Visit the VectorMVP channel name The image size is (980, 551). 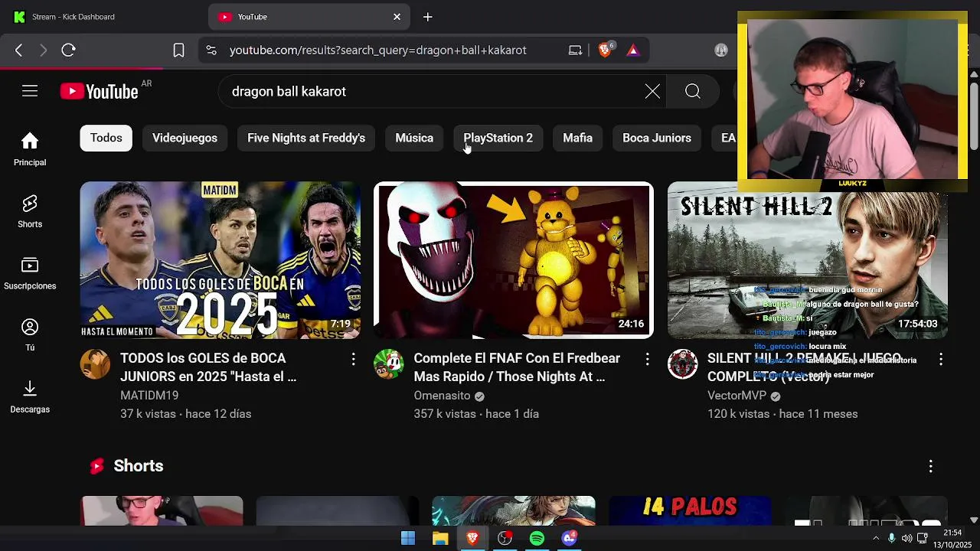[737, 396]
